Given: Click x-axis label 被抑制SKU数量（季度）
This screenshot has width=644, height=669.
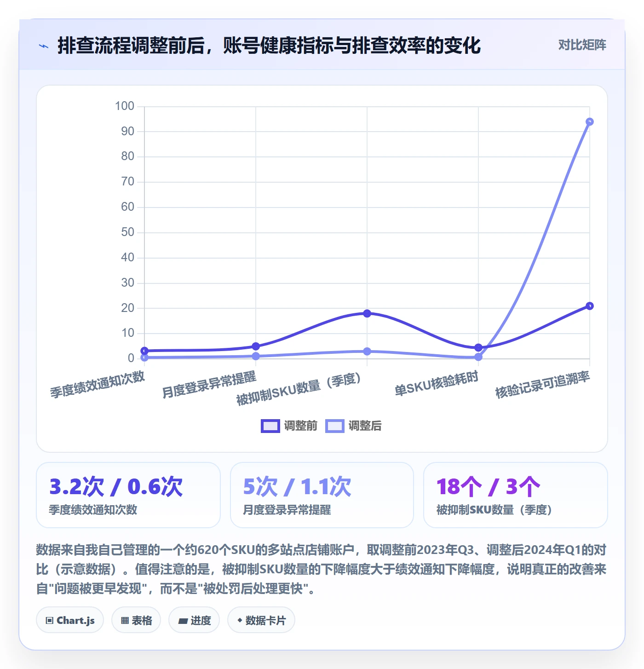Looking at the screenshot, I should 299,389.
